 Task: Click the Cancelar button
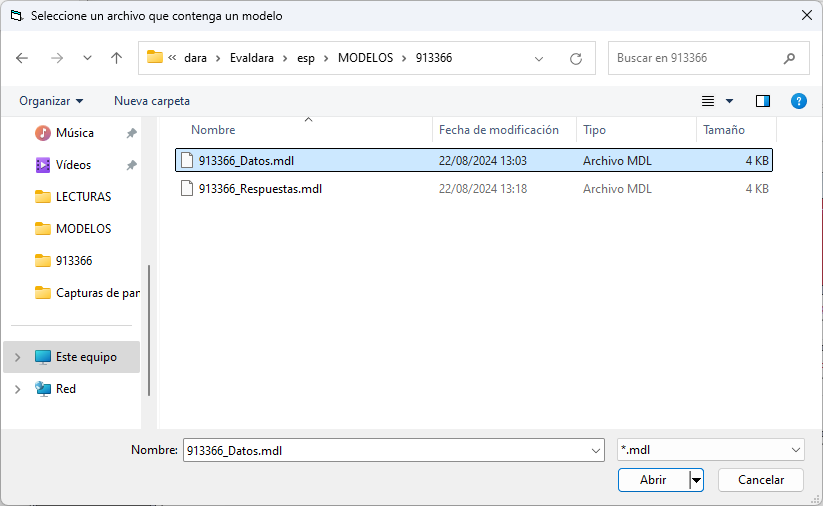coord(761,480)
